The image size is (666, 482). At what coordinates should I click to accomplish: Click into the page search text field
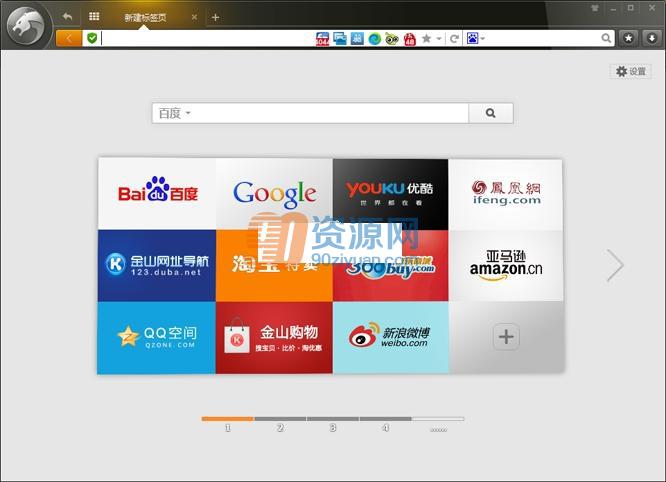tap(330, 113)
